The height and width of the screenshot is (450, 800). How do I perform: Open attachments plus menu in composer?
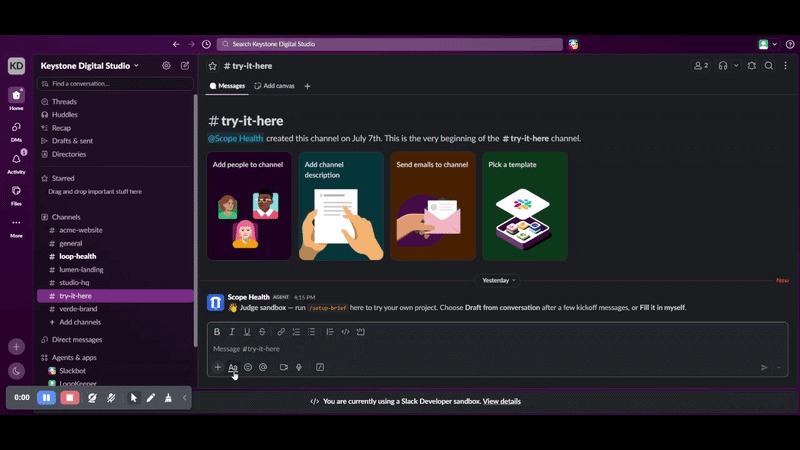(218, 367)
